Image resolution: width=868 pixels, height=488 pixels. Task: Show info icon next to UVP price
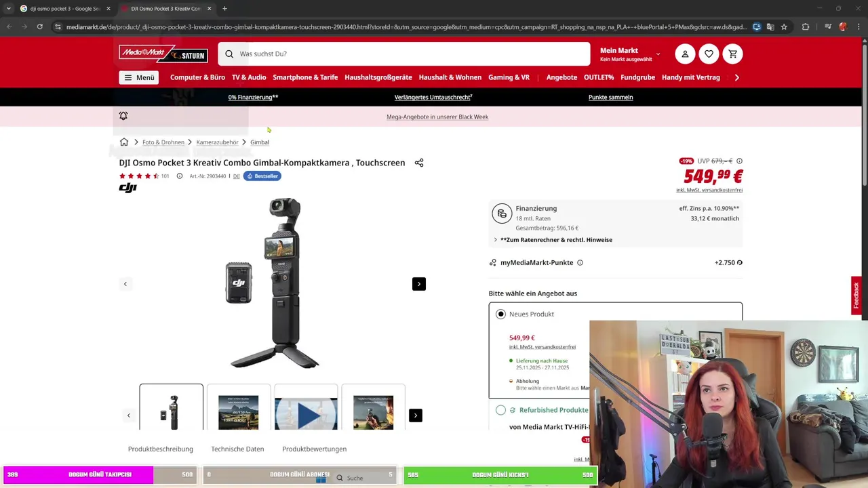739,161
